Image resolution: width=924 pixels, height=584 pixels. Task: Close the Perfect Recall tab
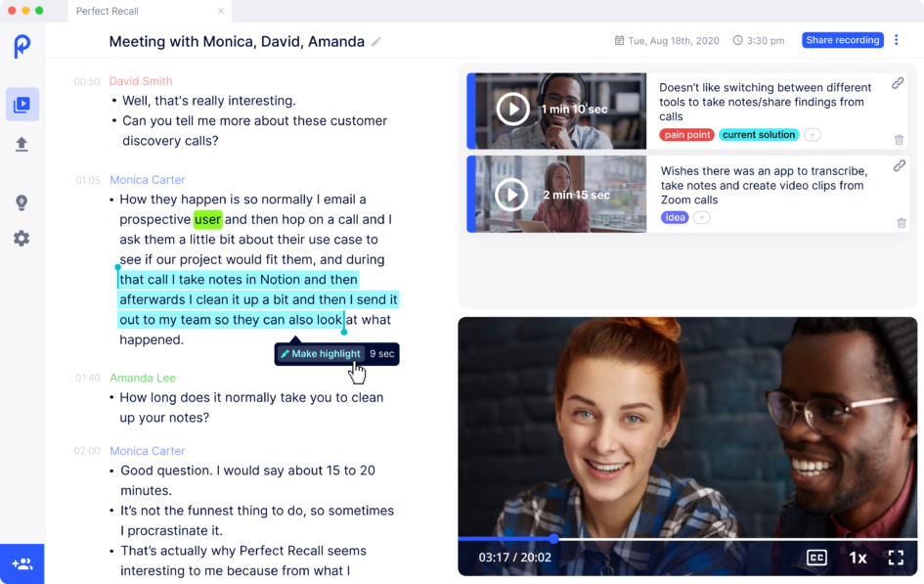click(x=221, y=11)
